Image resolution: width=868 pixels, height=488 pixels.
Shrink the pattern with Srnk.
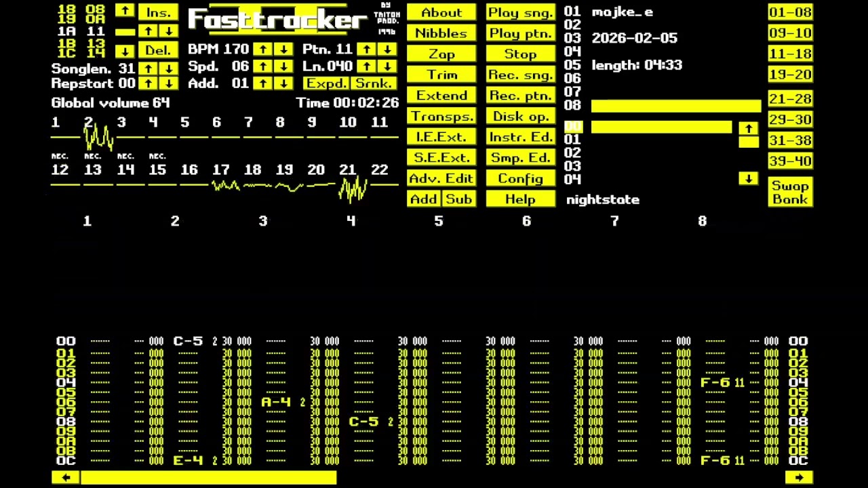click(x=374, y=83)
